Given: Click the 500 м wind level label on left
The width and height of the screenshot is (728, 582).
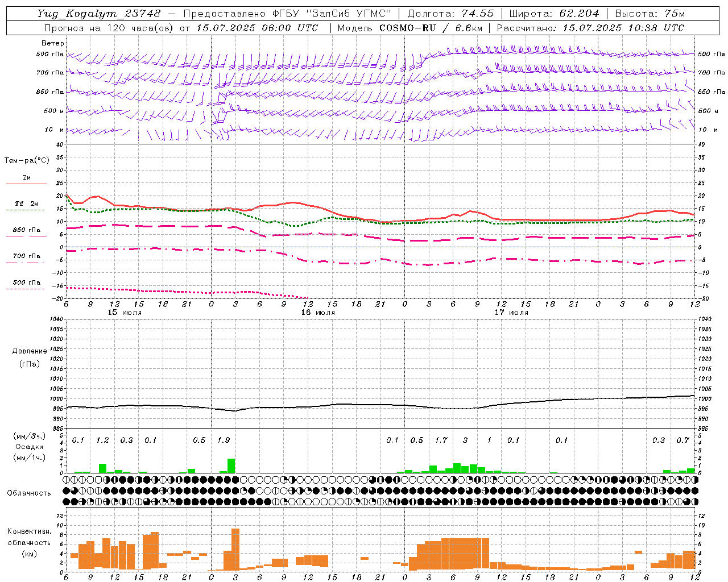Looking at the screenshot, I should (x=54, y=111).
